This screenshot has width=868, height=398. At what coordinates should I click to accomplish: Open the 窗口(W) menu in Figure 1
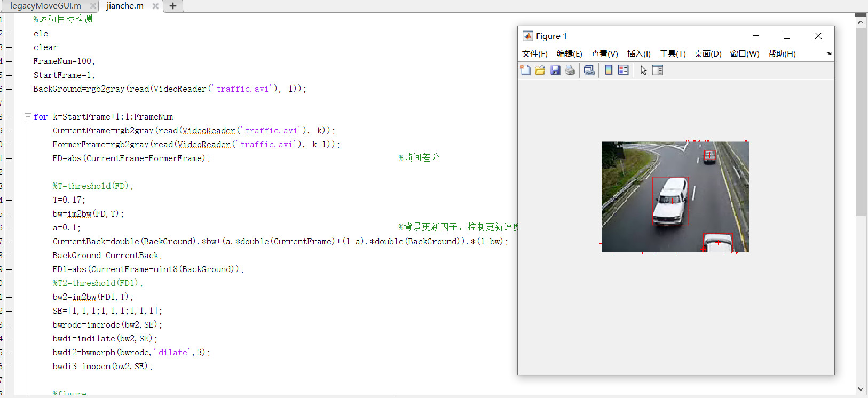(745, 53)
